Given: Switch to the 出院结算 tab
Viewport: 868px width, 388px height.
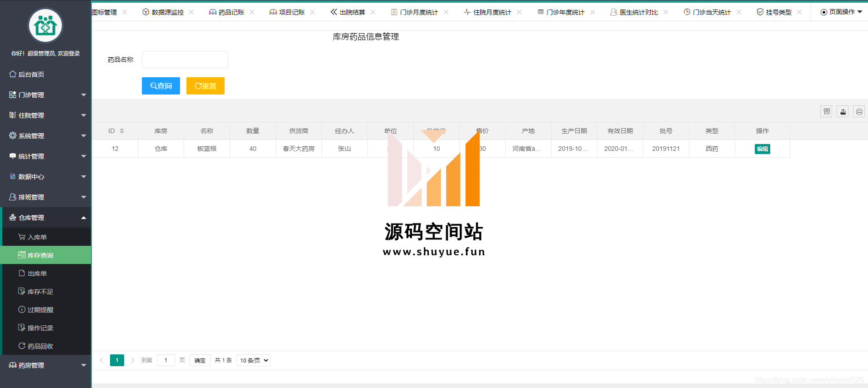Looking at the screenshot, I should [x=348, y=12].
